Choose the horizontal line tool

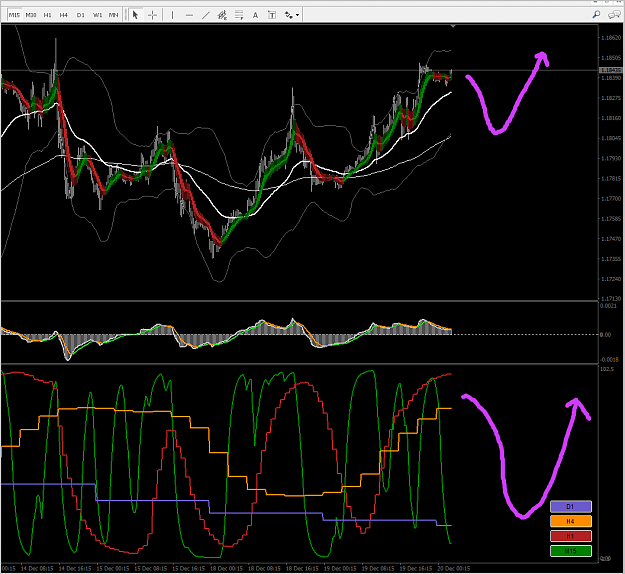tap(189, 15)
